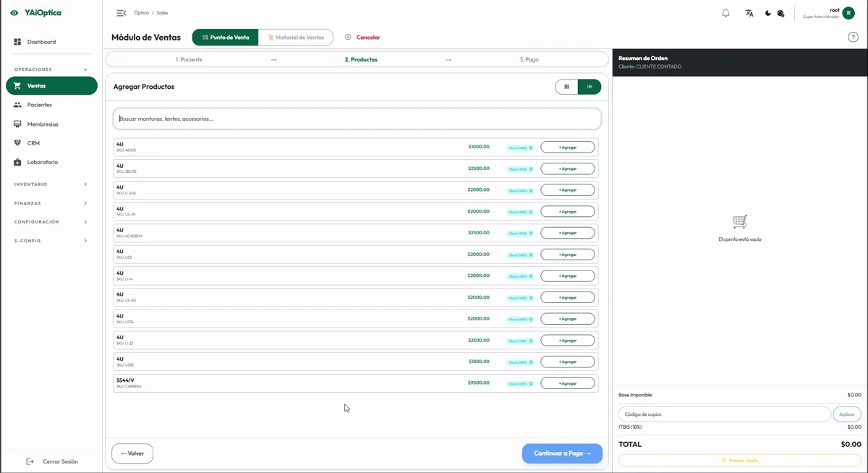Apply the coupon with Aplicar
Screen dimensions: 868x473
847,414
